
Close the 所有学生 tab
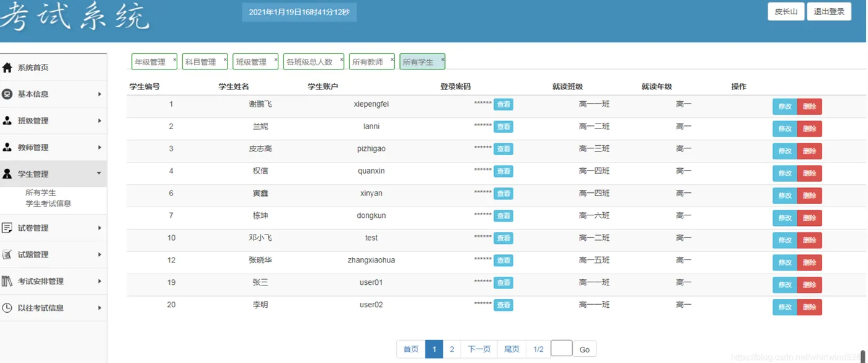[443, 59]
